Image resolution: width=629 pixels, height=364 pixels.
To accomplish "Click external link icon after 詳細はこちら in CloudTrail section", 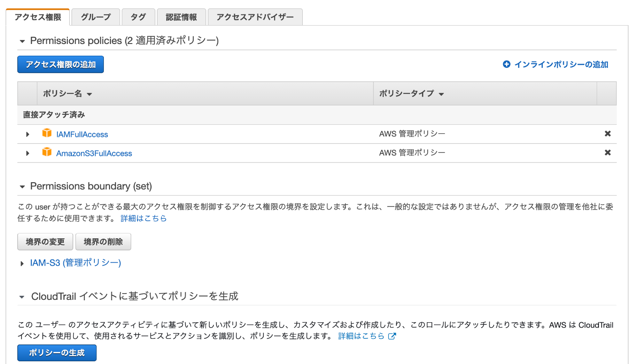I will tap(392, 336).
